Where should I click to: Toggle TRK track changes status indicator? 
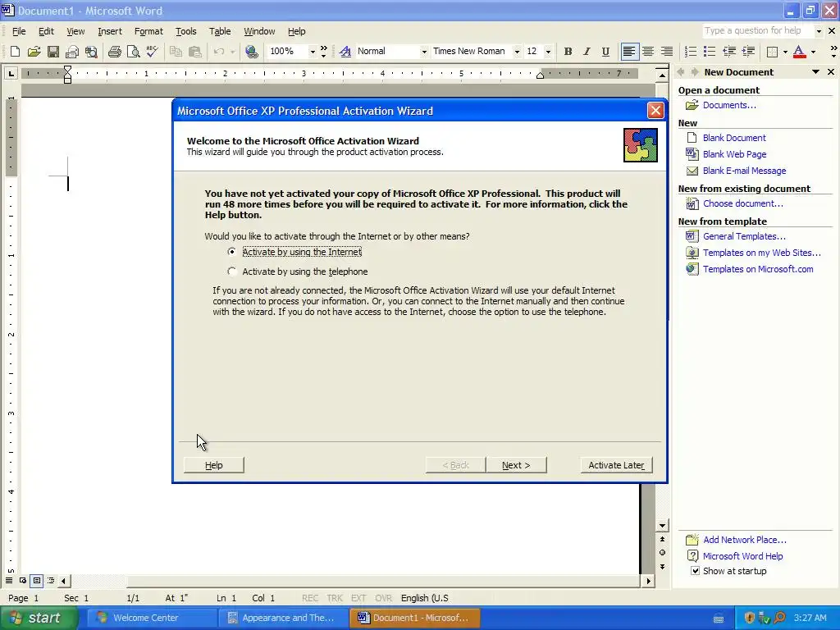(335, 598)
